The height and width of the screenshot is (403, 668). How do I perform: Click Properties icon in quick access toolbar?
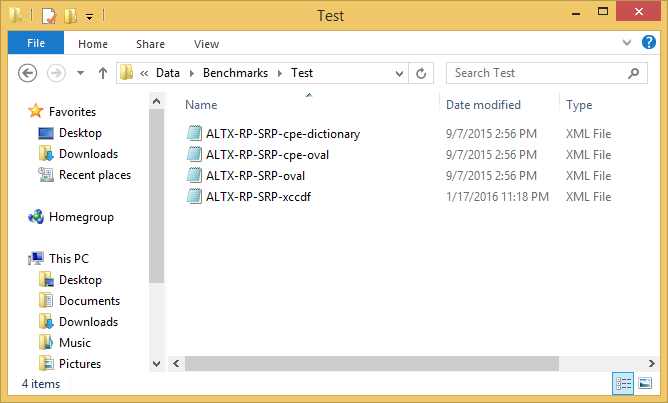point(49,16)
